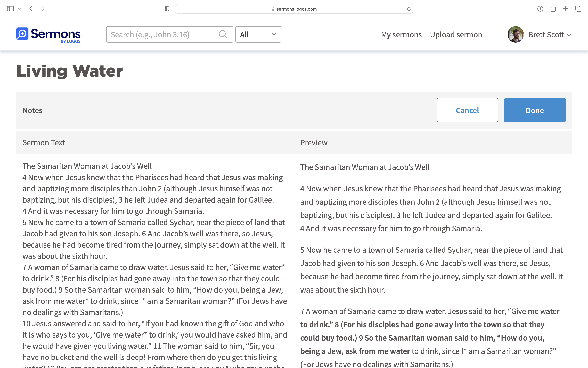Click Brett Scott profile avatar
Image resolution: width=588 pixels, height=368 pixels.
tap(515, 34)
